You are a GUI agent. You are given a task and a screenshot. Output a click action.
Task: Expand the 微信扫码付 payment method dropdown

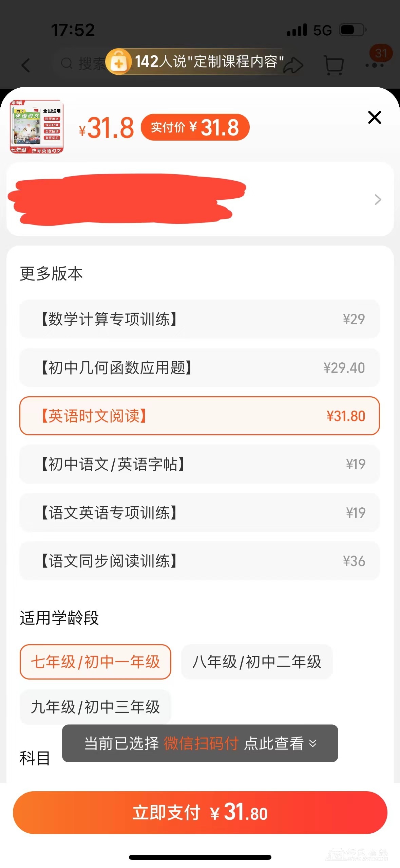200,743
